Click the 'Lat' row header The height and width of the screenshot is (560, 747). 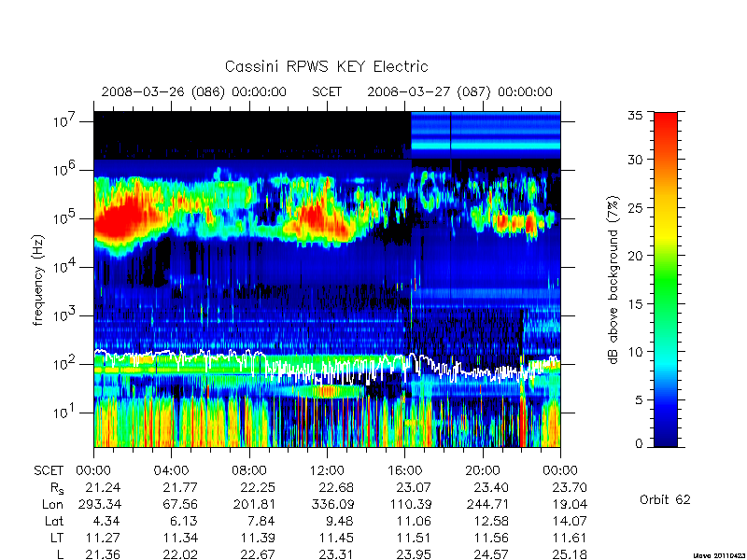click(54, 521)
